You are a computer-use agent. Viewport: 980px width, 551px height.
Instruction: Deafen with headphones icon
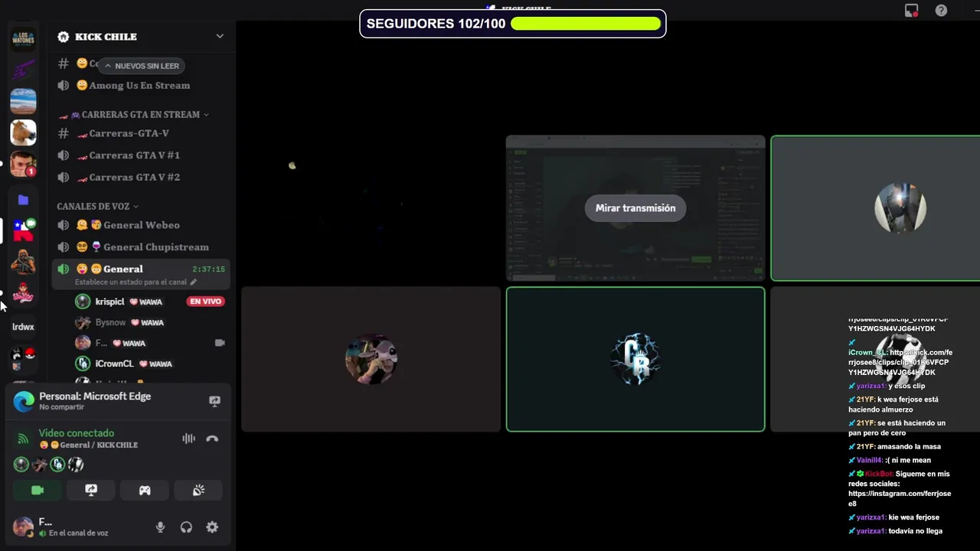click(186, 527)
